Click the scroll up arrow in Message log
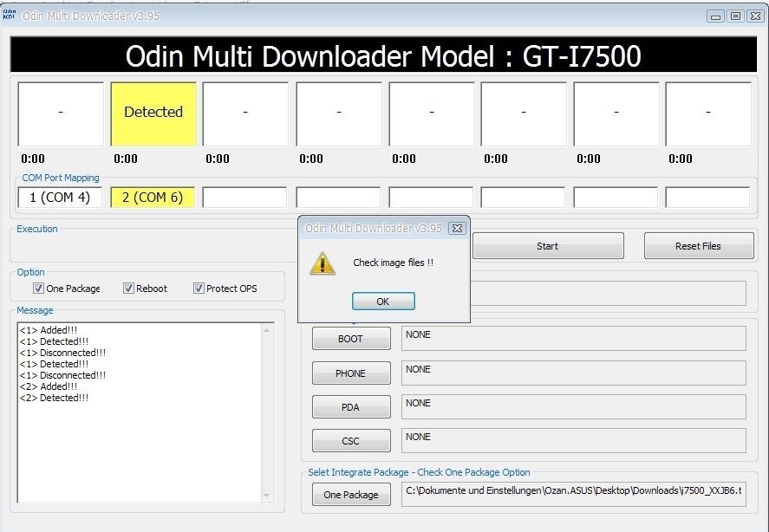Screen dimensions: 769x532 point(267,330)
